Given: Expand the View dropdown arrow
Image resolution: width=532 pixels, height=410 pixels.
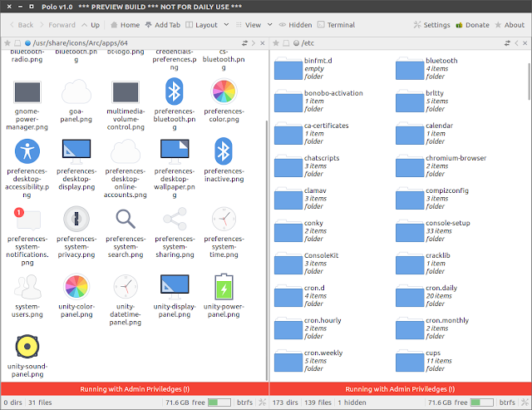Looking at the screenshot, I should pos(269,25).
